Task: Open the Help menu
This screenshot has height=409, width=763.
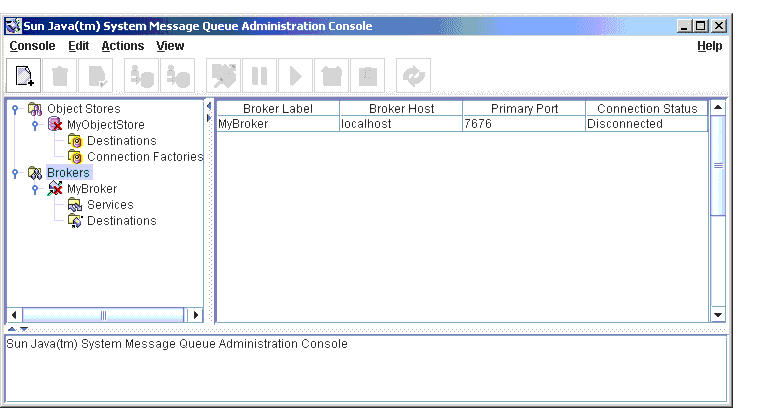Action: [709, 46]
